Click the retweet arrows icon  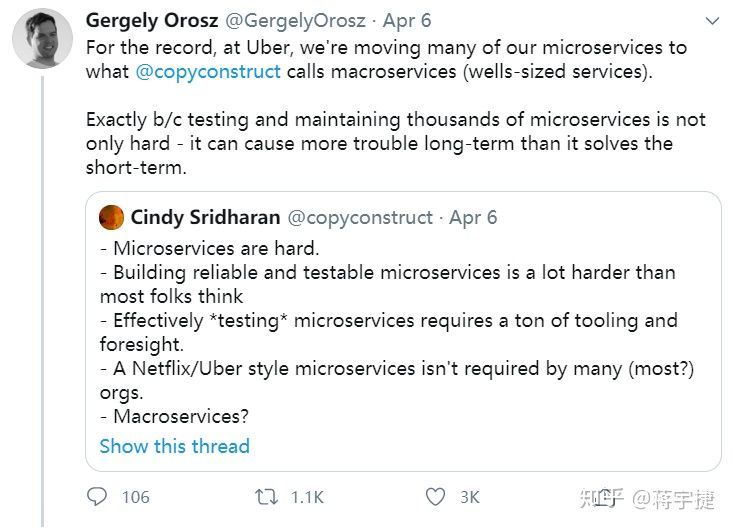(x=266, y=497)
